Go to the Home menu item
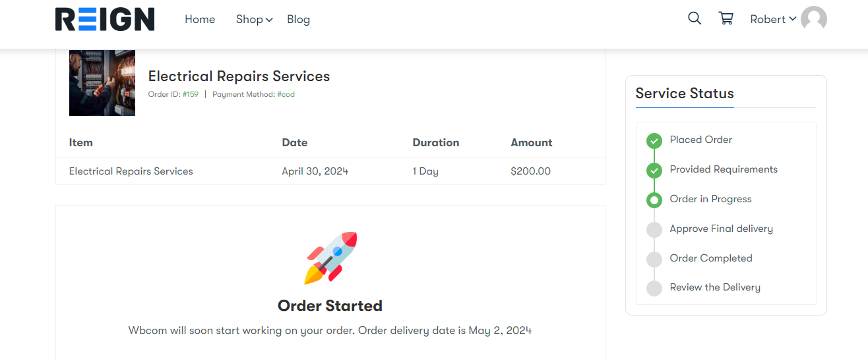This screenshot has height=361, width=868. coord(200,20)
